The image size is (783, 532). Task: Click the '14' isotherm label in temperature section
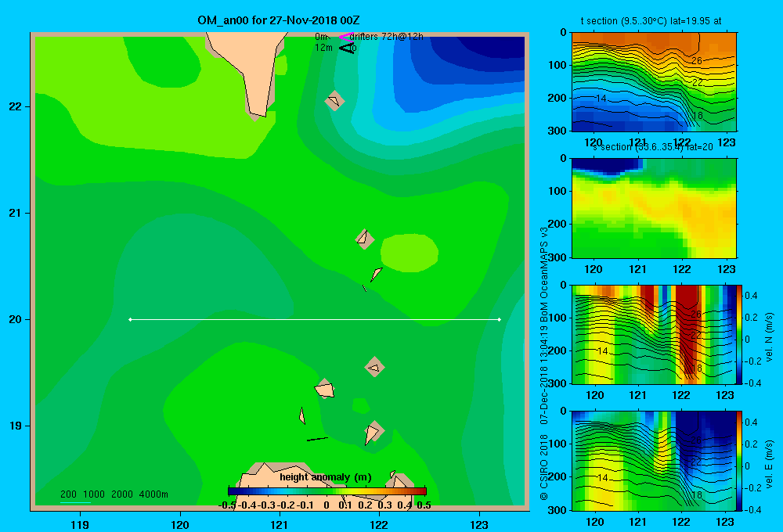coord(601,99)
